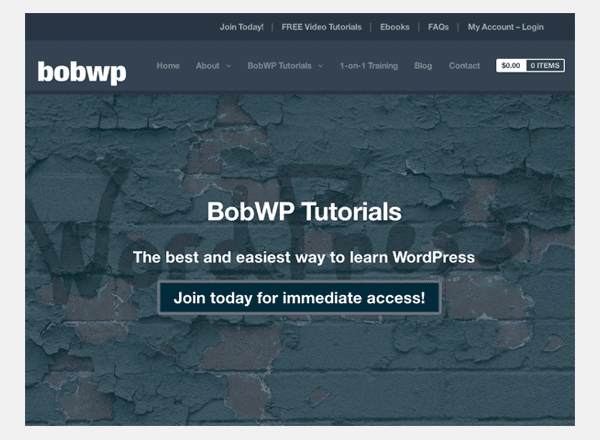Click the bobwp site logo
Screen dimensions: 600x440
pyautogui.click(x=82, y=72)
